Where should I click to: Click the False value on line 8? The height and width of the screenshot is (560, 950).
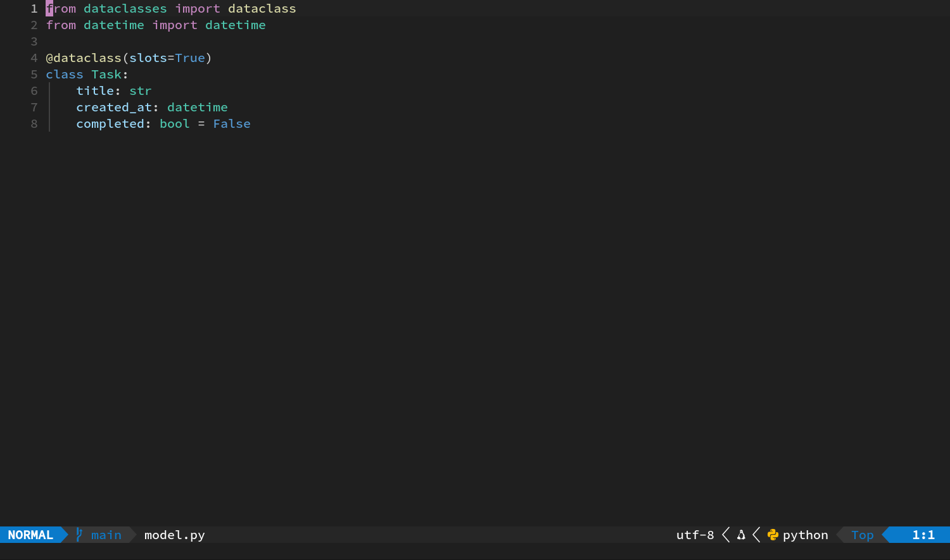(x=232, y=123)
